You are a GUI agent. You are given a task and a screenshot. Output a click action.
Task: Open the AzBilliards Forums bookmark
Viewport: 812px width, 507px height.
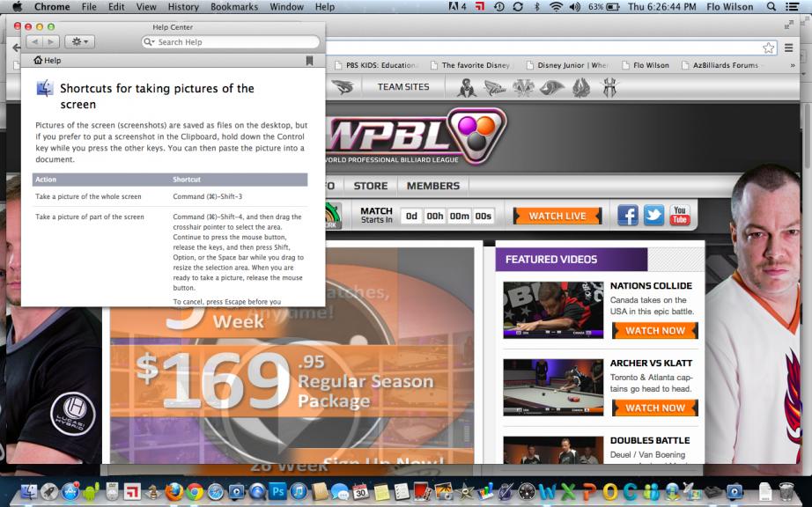pos(721,65)
